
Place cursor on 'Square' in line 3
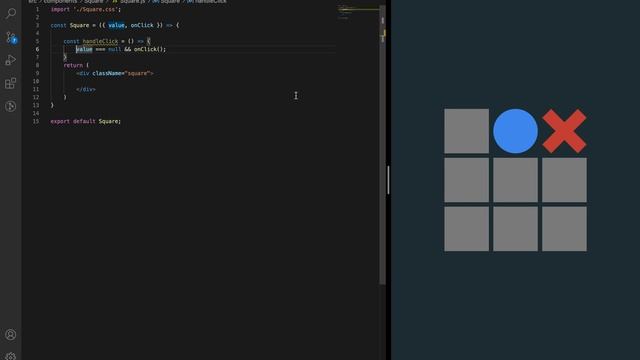click(x=79, y=25)
